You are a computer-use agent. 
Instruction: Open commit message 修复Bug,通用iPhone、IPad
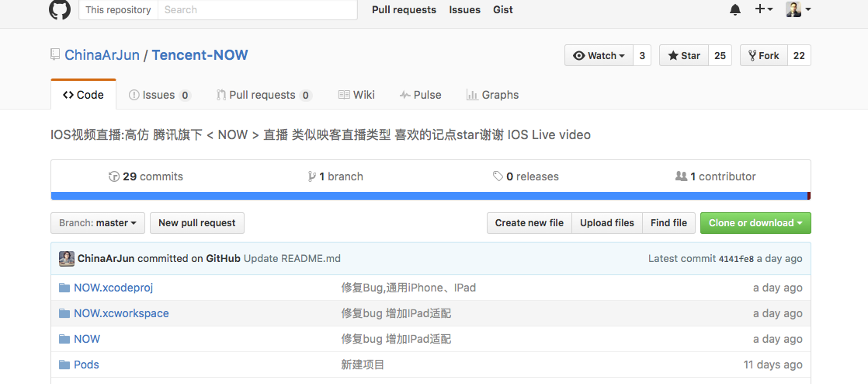tap(408, 288)
